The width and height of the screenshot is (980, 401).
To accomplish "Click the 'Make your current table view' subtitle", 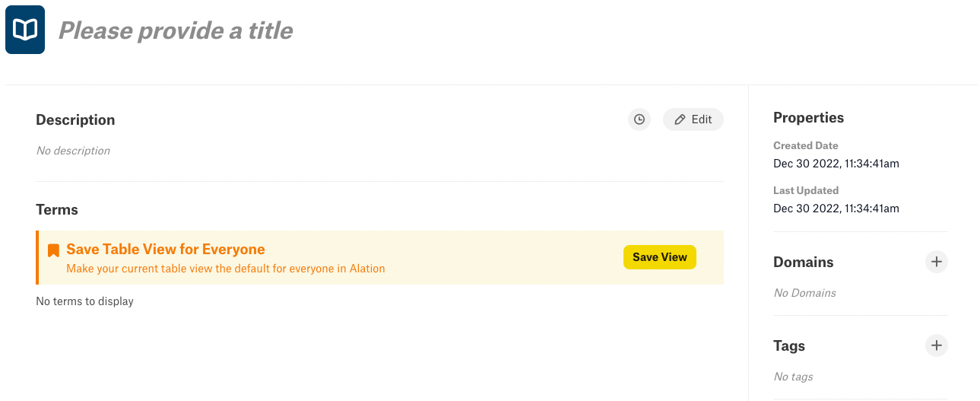I will (226, 269).
